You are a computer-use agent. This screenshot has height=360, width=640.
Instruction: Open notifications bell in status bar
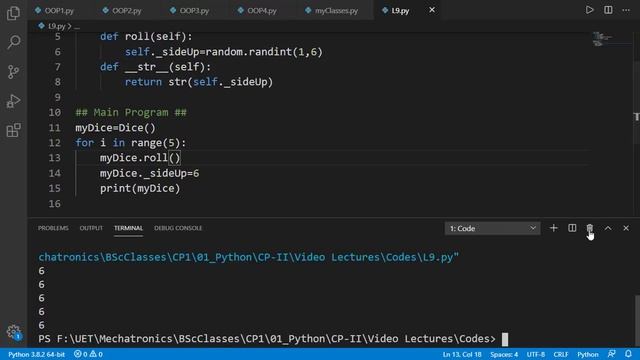pos(628,354)
